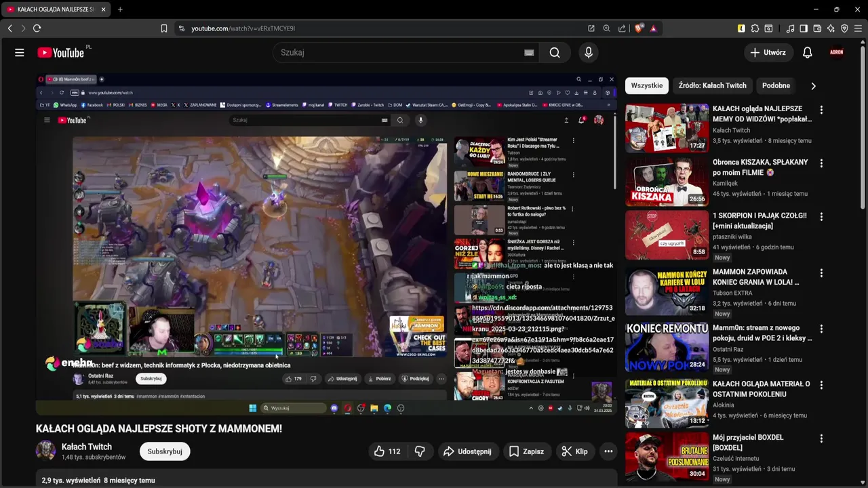
Task: Open the 13:12 Ostatnie Pokolenie thumbnail
Action: point(667,403)
